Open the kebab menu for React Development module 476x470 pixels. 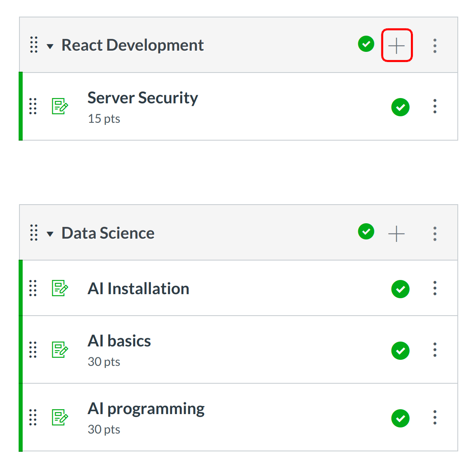(x=435, y=45)
